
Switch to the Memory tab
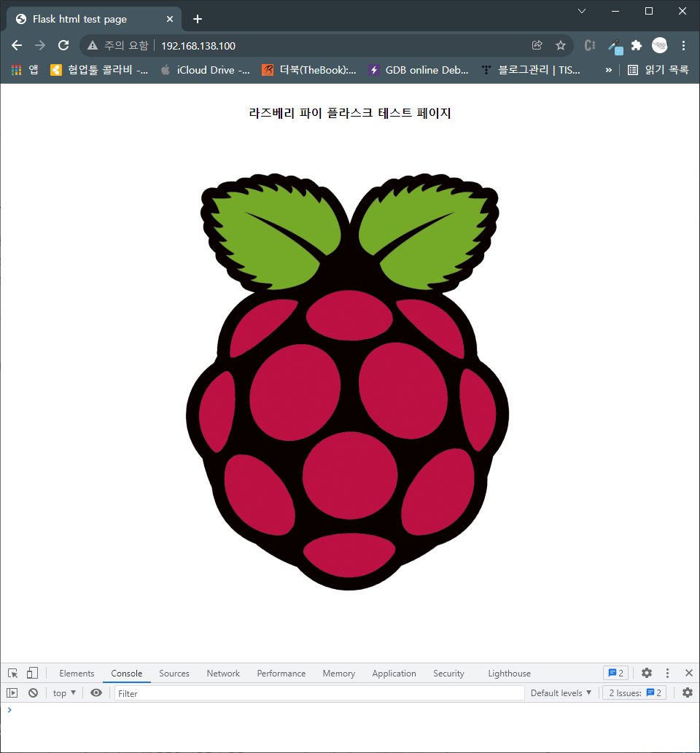coord(339,674)
